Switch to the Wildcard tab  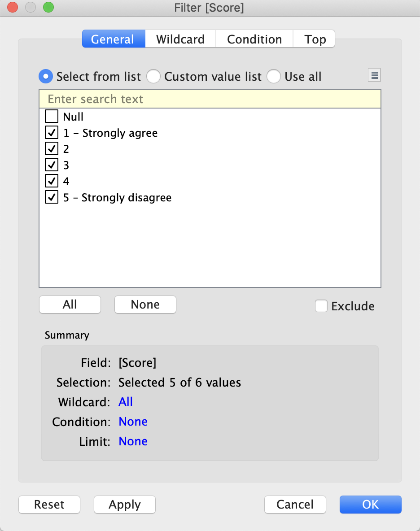coord(180,39)
